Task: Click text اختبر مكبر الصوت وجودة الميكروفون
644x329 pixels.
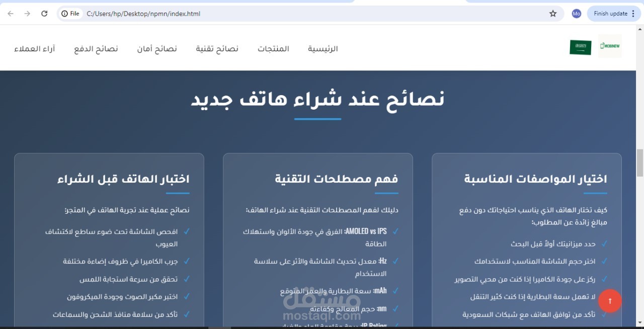Action: [x=123, y=297]
